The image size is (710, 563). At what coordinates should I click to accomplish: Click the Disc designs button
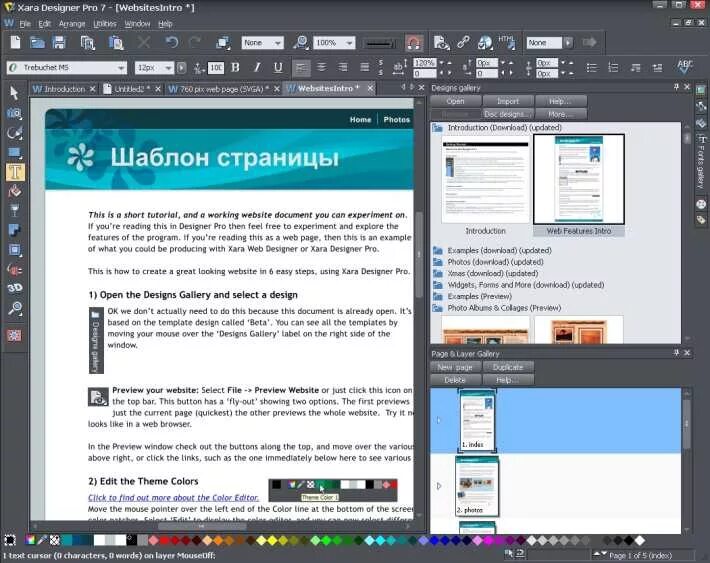(508, 114)
